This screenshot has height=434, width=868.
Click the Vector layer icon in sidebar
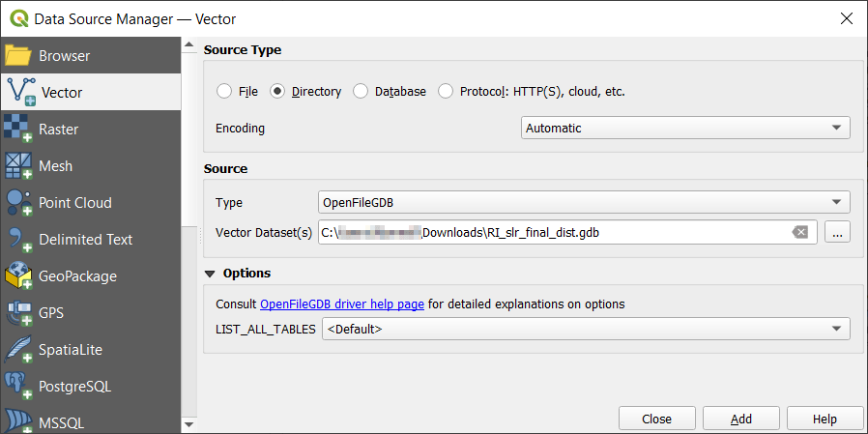21,92
